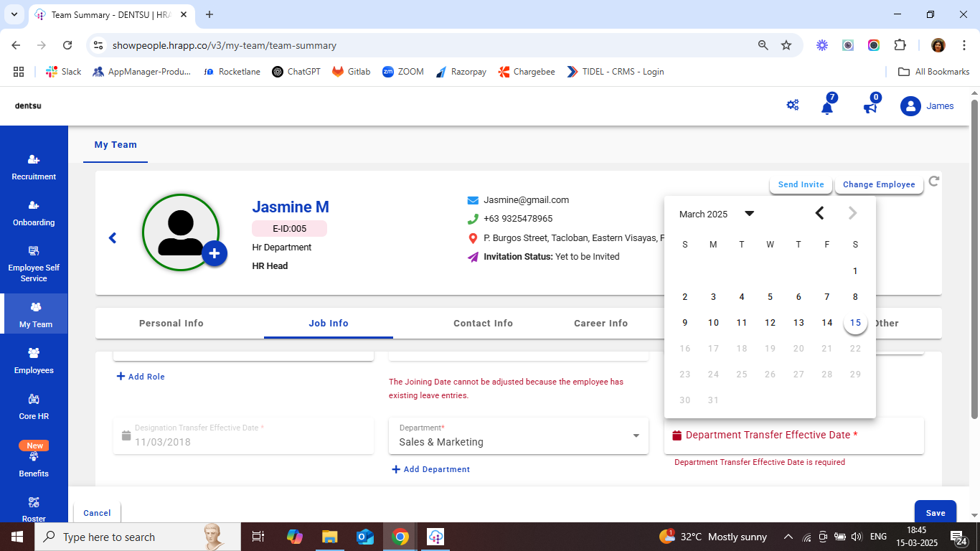Screen dimensions: 980x551
Task: Open the notifications bell icon
Action: click(827, 107)
